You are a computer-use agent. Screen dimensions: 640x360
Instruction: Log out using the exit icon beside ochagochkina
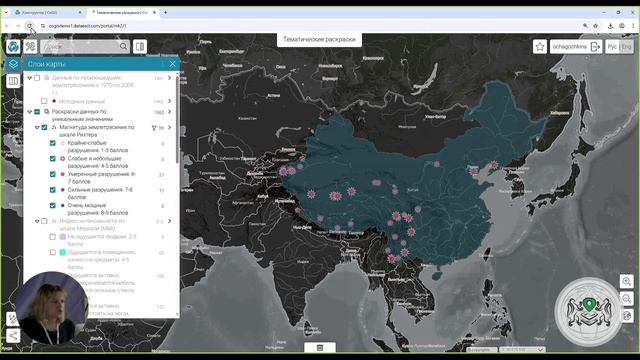(596, 47)
